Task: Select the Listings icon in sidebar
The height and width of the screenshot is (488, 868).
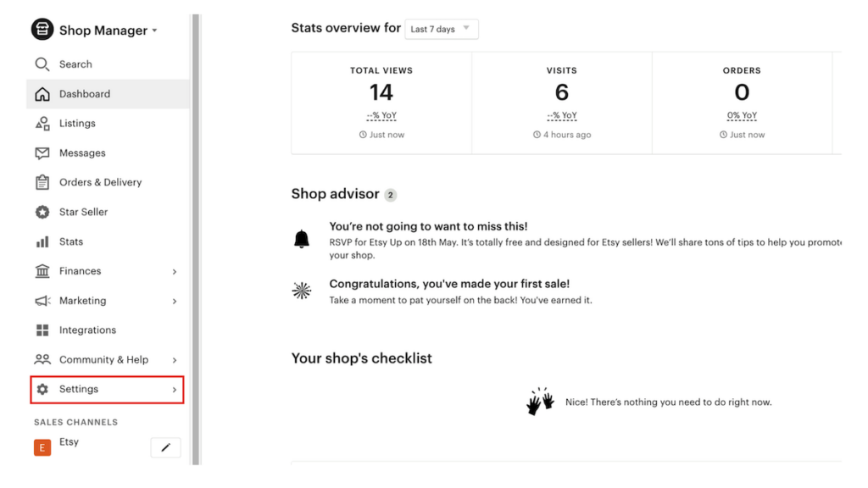Action: pyautogui.click(x=41, y=123)
